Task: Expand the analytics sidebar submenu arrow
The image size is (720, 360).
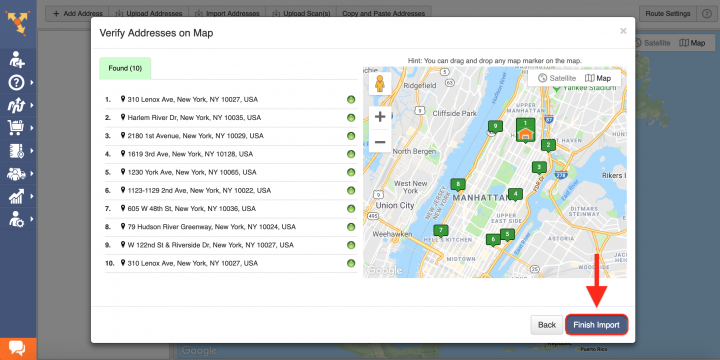Action: (x=32, y=197)
